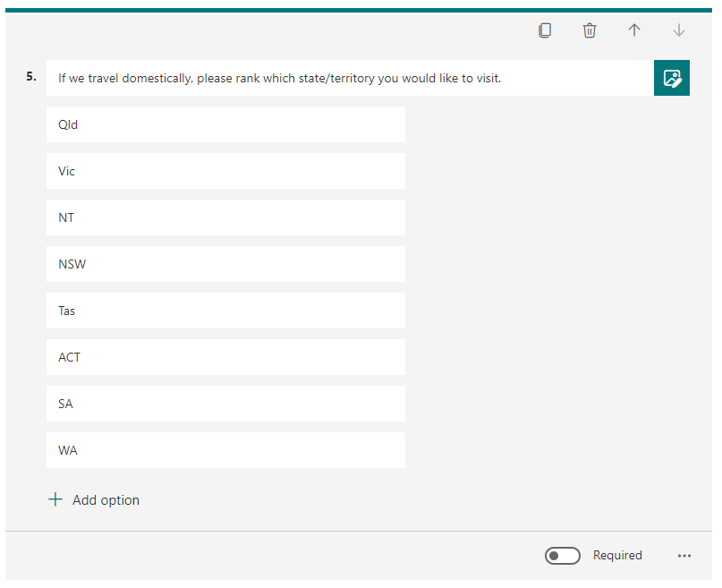Screen dimensions: 722x588
Task: Open more question settings via ellipsis
Action: (684, 555)
